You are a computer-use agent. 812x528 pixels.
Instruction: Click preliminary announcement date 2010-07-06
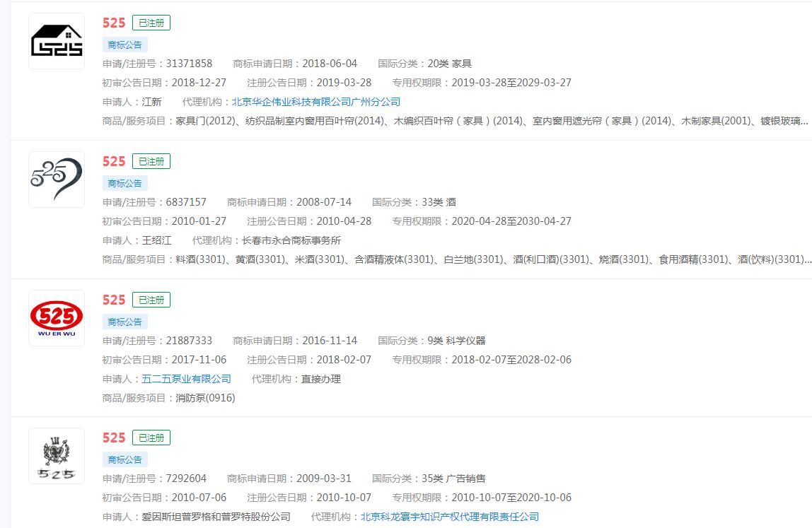point(199,498)
